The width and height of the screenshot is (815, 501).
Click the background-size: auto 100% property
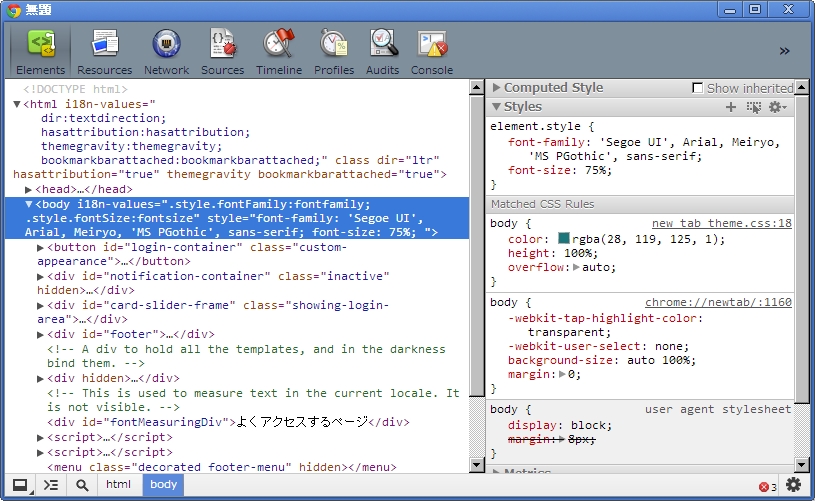(x=602, y=361)
